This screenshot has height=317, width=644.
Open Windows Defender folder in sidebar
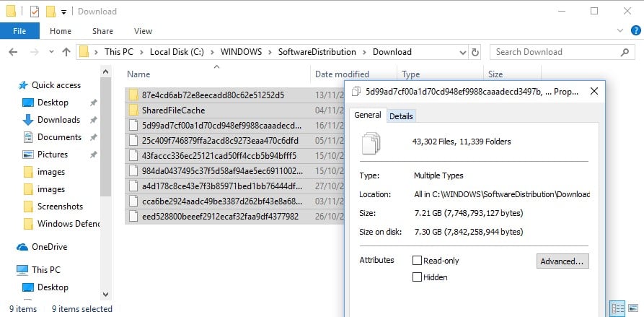pos(69,224)
